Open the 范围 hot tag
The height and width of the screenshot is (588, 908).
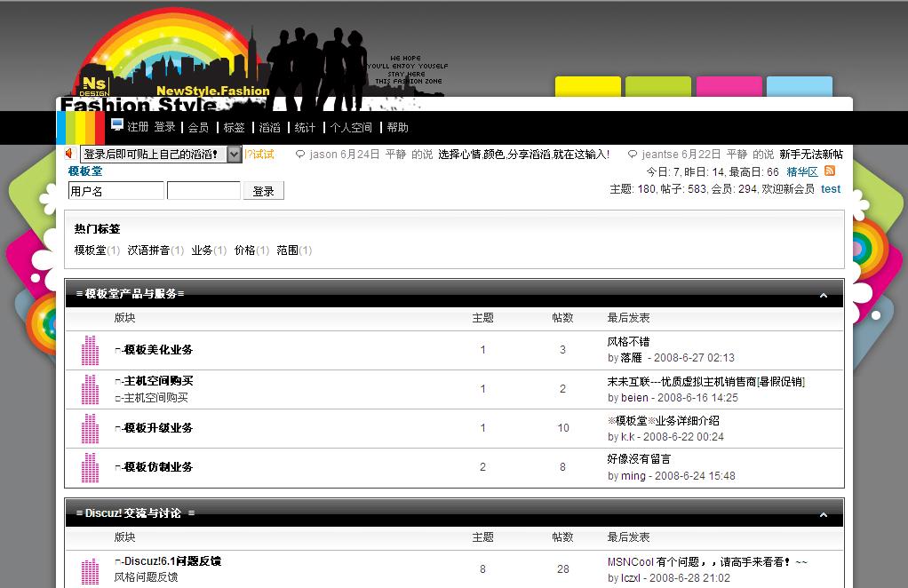coord(287,250)
